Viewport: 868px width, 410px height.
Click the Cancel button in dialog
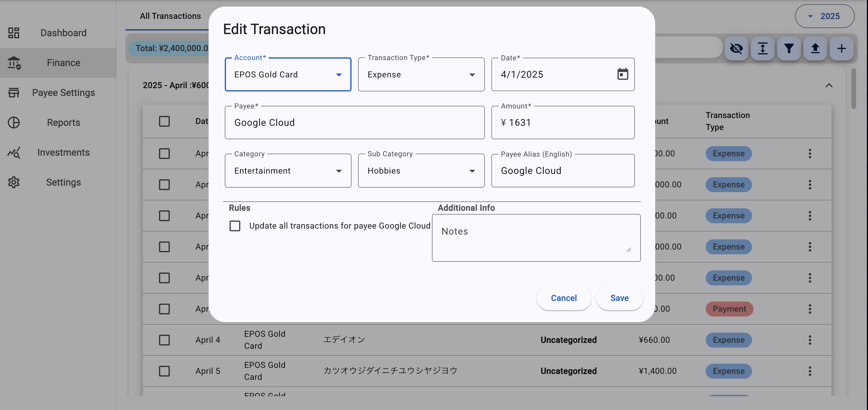564,298
